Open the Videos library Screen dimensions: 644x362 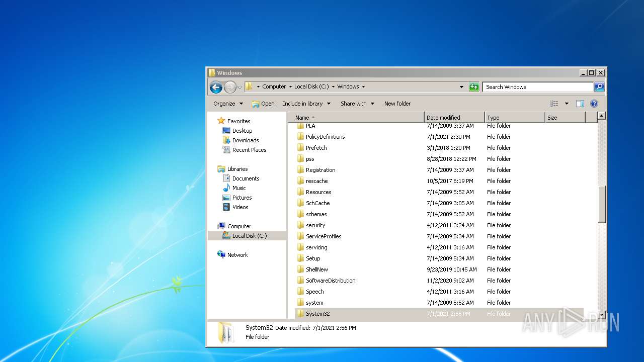click(x=240, y=207)
